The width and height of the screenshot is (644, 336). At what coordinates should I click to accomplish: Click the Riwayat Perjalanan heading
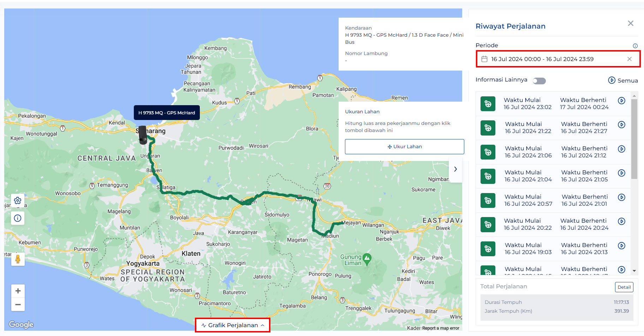(x=511, y=26)
